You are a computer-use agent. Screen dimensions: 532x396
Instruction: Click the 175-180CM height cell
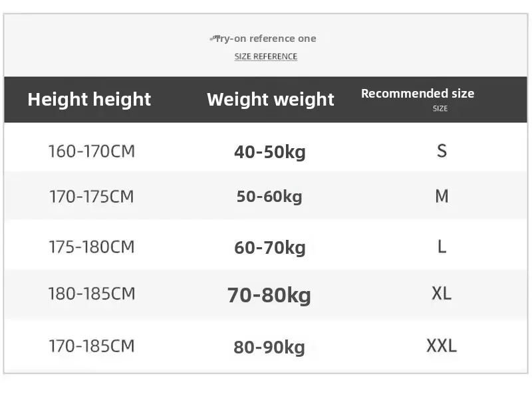91,247
